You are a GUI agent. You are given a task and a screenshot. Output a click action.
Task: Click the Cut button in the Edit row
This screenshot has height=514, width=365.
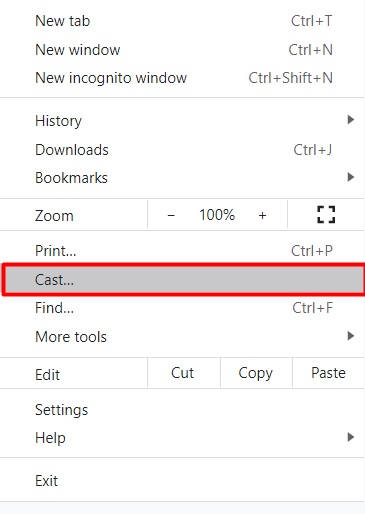point(182,373)
